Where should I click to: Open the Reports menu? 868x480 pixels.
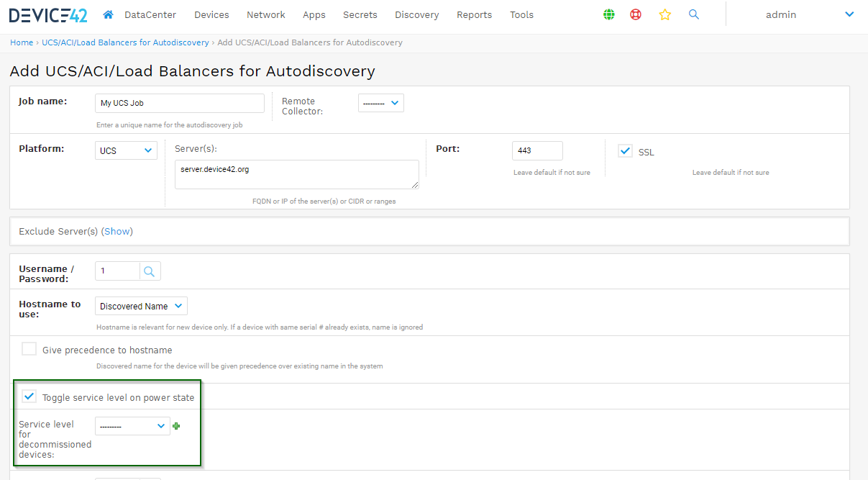[x=475, y=14]
